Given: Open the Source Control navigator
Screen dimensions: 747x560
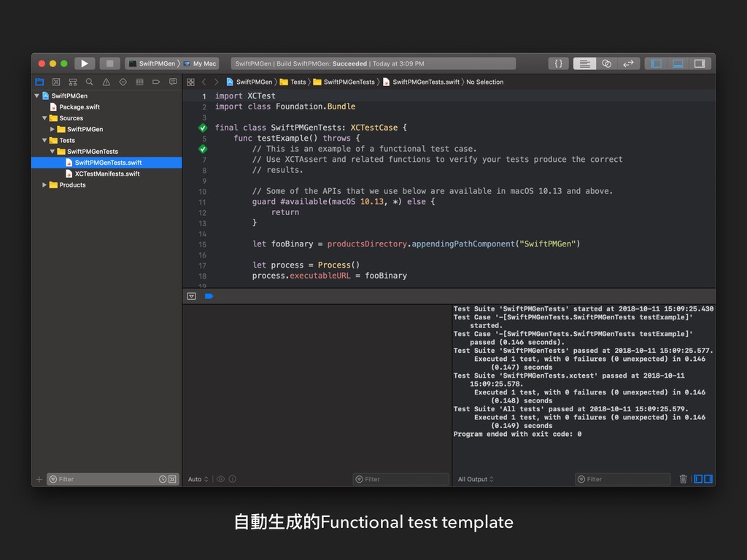Looking at the screenshot, I should [x=56, y=82].
